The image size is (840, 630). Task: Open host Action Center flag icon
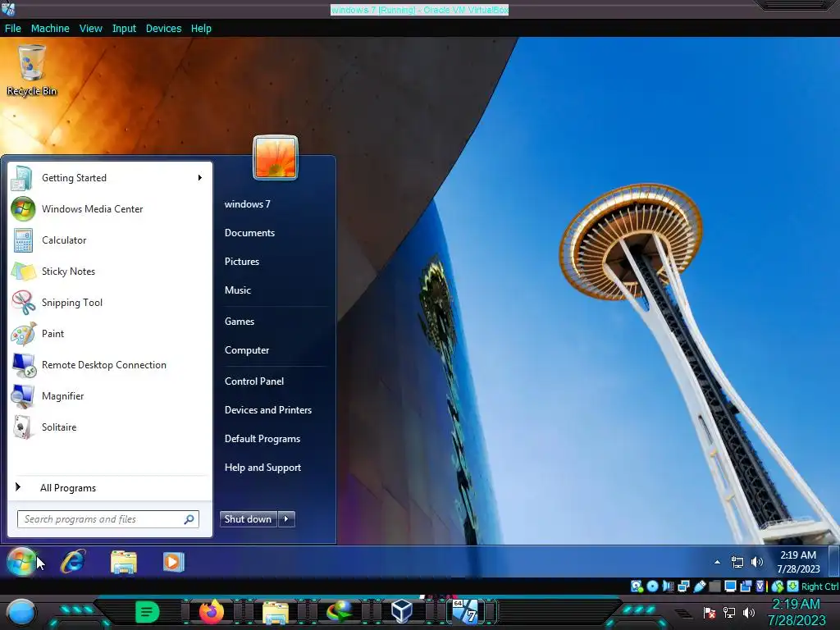[x=710, y=612]
